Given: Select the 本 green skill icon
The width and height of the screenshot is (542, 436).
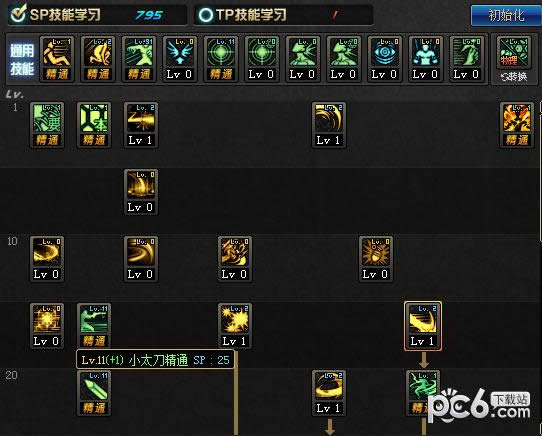Looking at the screenshot, I should pos(94,125).
